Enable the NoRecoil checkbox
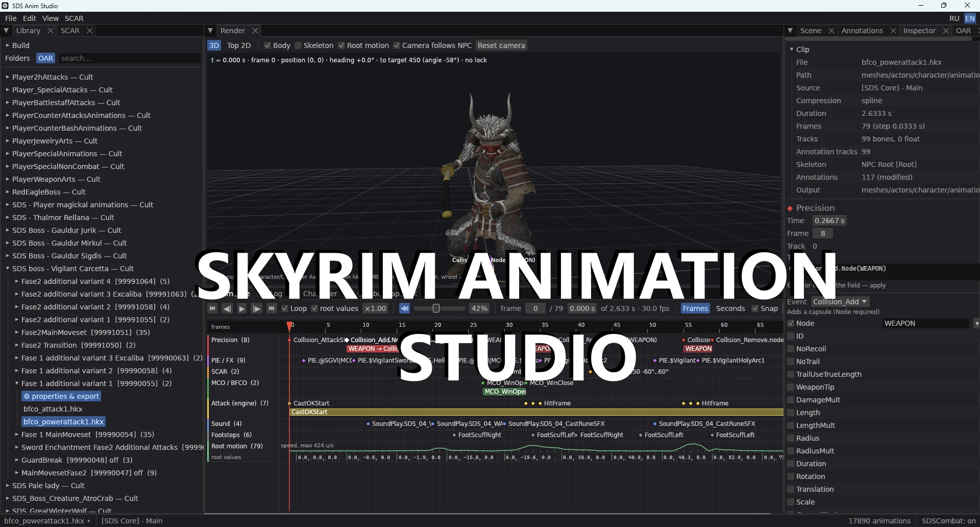Viewport: 980px width, 527px height. pos(791,349)
